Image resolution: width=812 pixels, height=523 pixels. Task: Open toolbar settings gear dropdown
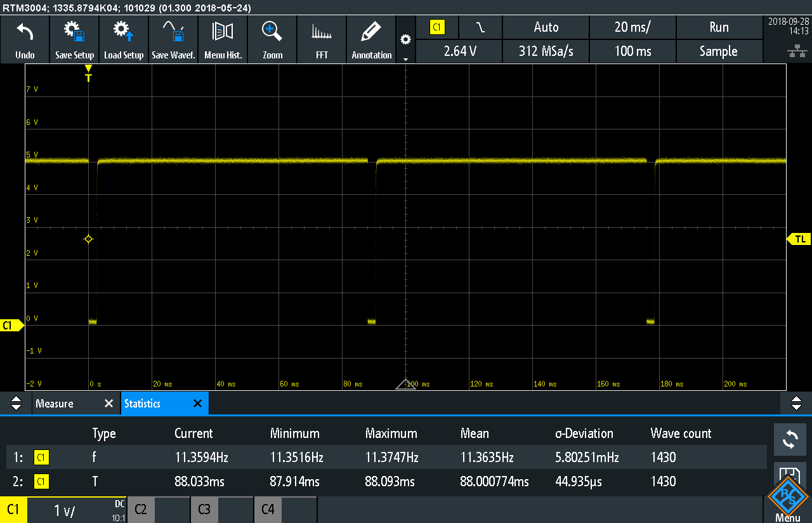tap(405, 43)
